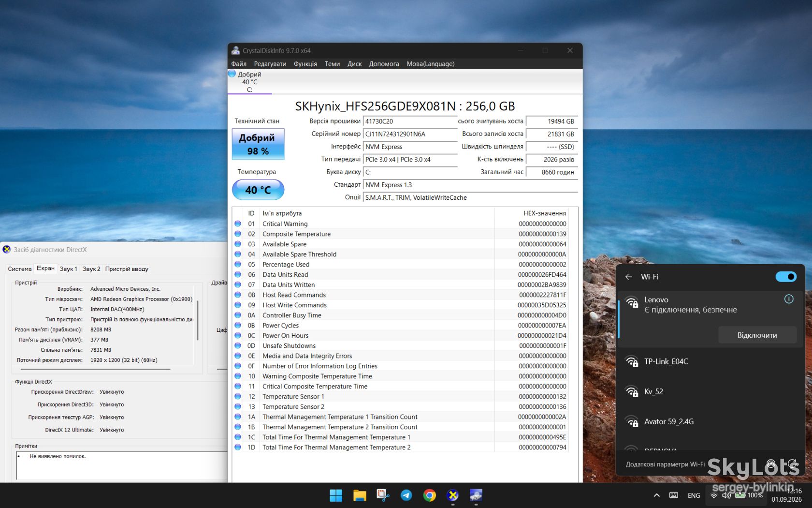Screen dimensions: 812x508
Task: Open Telegram from the taskbar
Action: coord(406,495)
